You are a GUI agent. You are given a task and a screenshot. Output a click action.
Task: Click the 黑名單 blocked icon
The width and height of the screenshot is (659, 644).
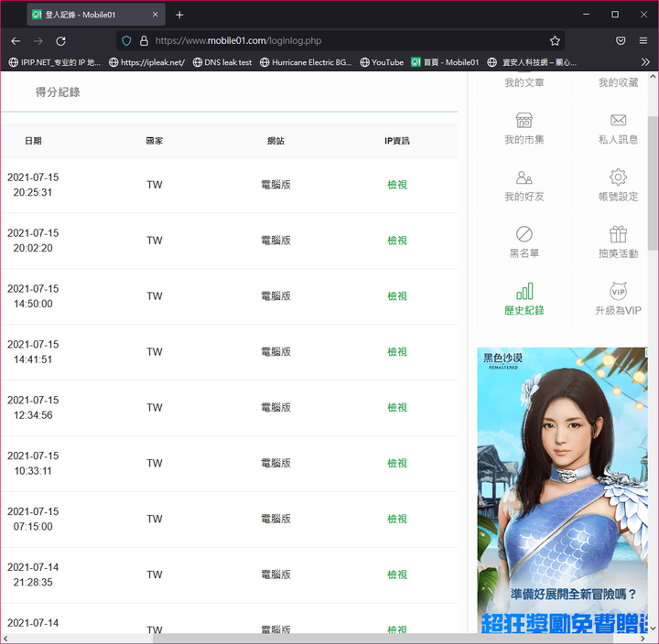tap(524, 234)
